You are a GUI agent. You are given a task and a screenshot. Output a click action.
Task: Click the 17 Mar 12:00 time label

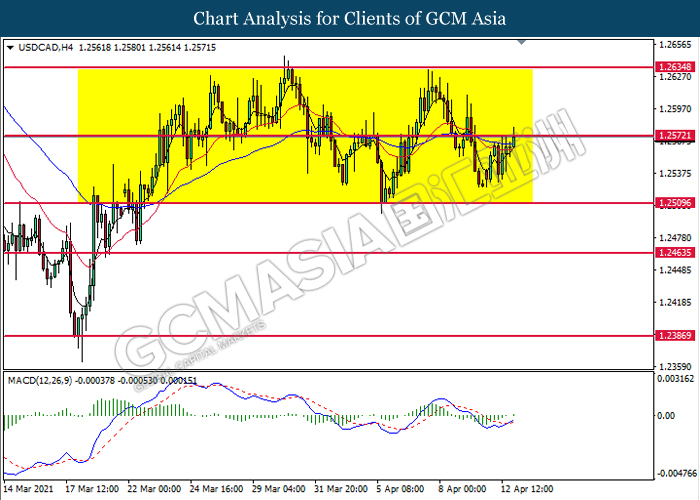point(92,489)
